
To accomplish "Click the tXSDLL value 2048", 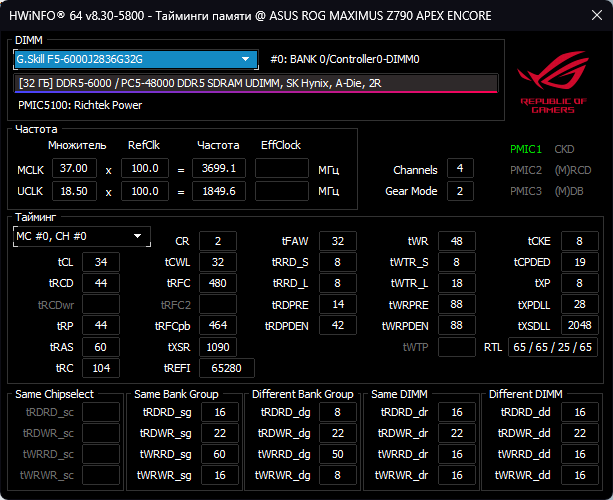I will tap(580, 325).
